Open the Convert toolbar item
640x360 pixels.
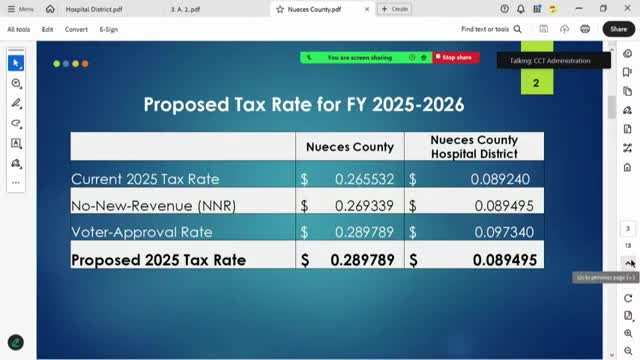click(x=76, y=29)
